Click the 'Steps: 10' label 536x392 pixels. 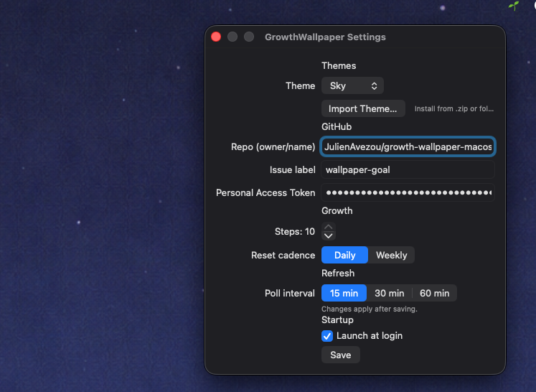(295, 232)
